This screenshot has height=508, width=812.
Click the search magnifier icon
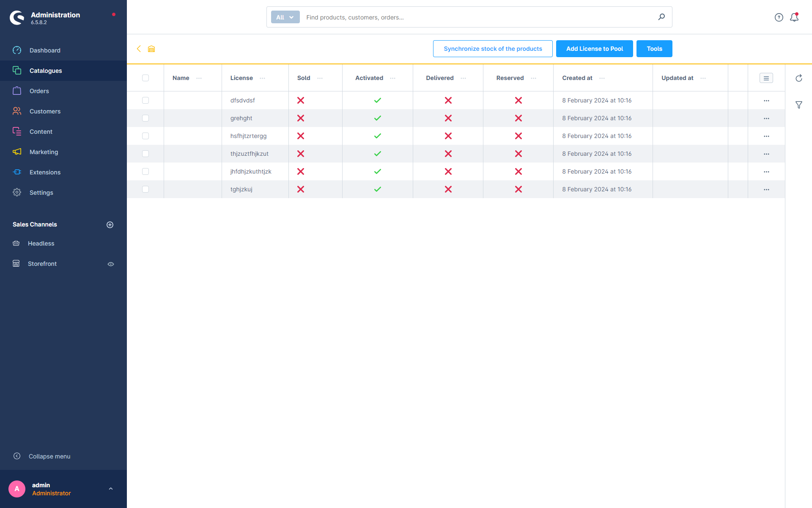tap(661, 17)
